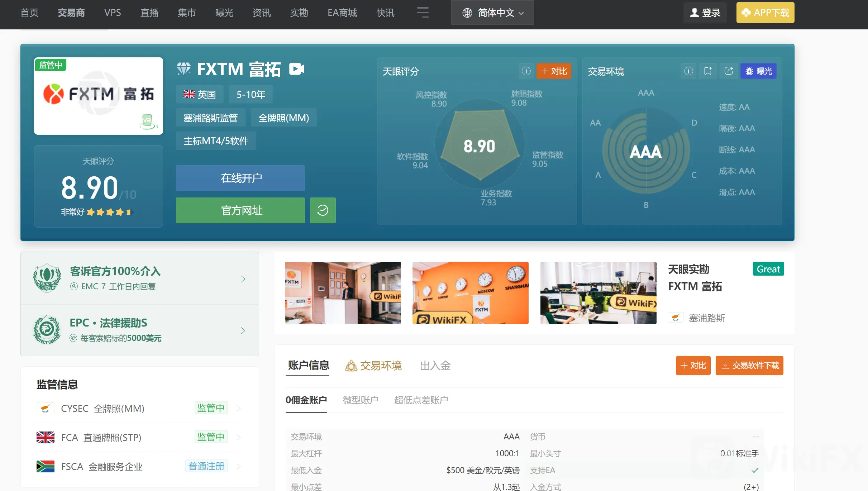Click the blue 曝光 button in 交易环境 panel
This screenshot has height=491, width=868.
click(758, 71)
